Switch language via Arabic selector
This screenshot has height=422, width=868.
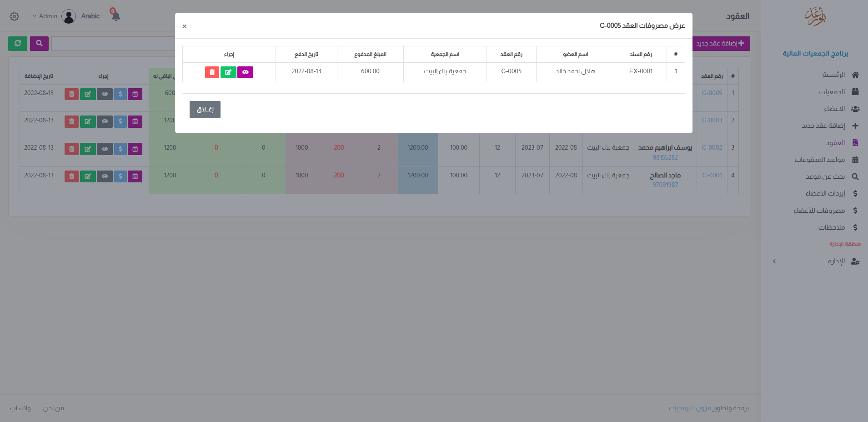click(90, 16)
